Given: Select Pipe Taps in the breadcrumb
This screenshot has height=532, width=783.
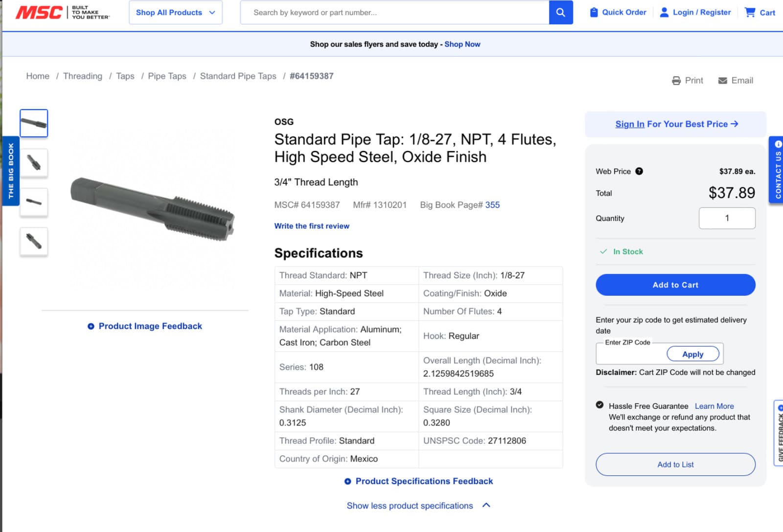Looking at the screenshot, I should 167,76.
